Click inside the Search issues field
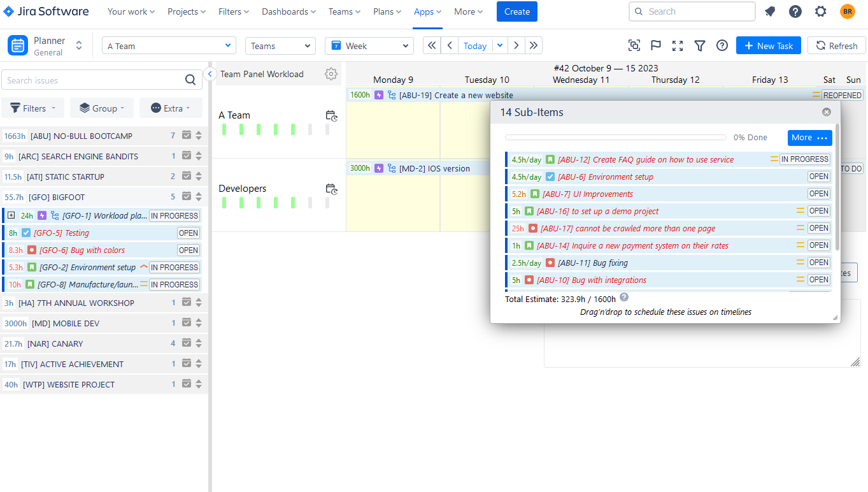This screenshot has width=868, height=492. [96, 79]
